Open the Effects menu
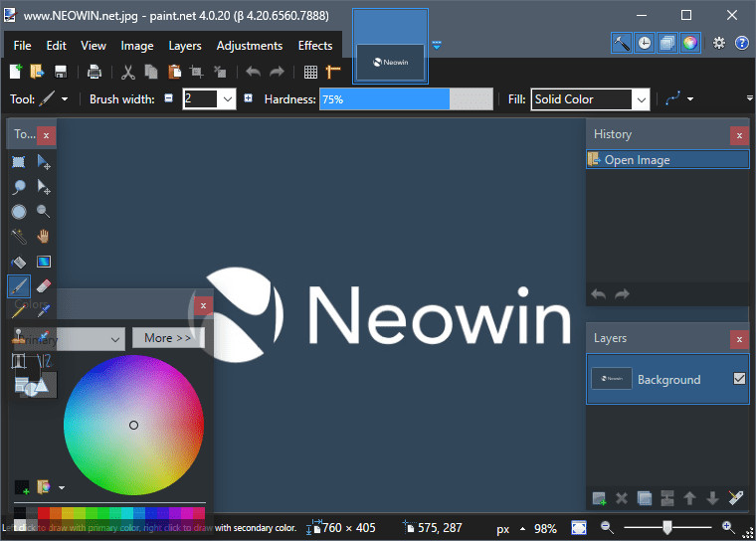 (315, 46)
